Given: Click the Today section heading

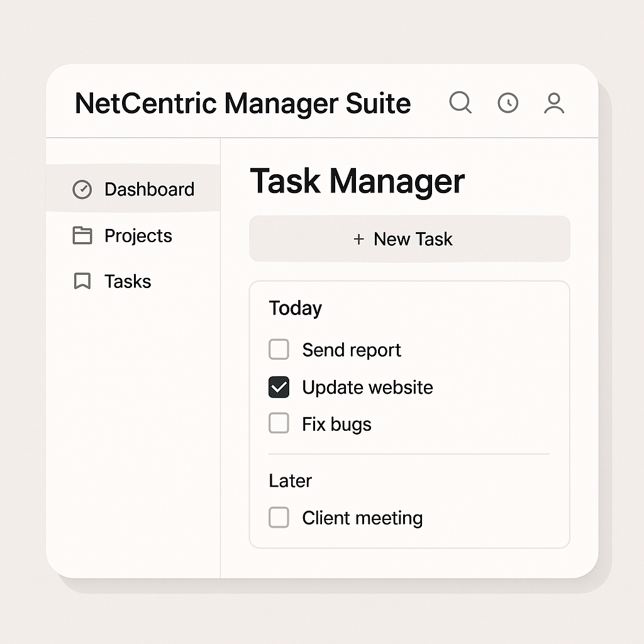Looking at the screenshot, I should (x=295, y=308).
